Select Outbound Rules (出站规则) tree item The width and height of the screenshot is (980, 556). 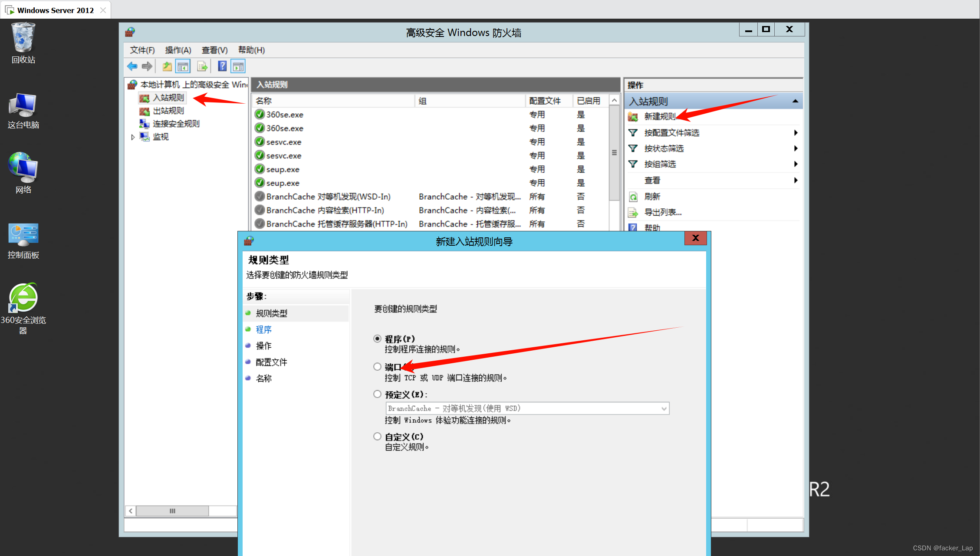168,111
